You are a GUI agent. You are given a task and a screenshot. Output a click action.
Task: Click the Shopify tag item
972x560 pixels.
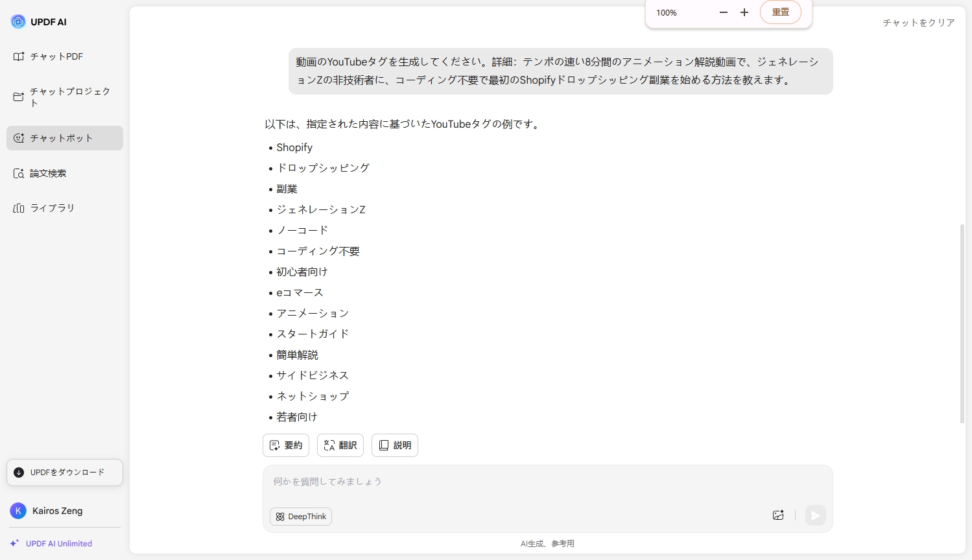coord(294,147)
